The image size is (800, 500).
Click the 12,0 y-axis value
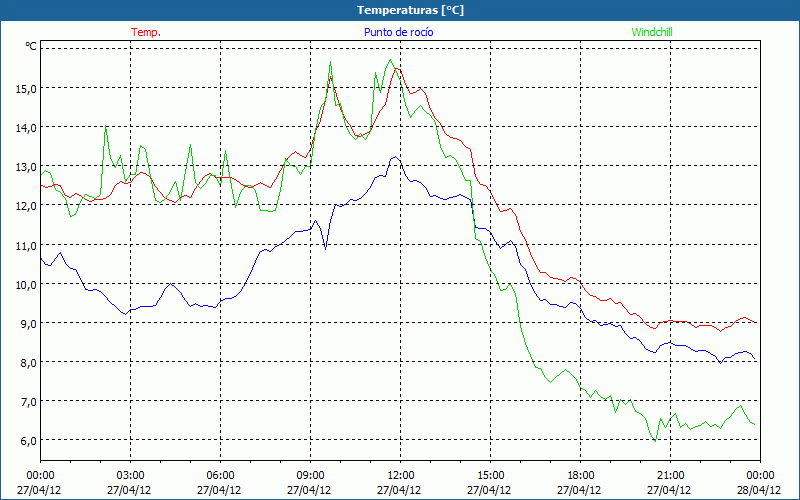tap(26, 206)
